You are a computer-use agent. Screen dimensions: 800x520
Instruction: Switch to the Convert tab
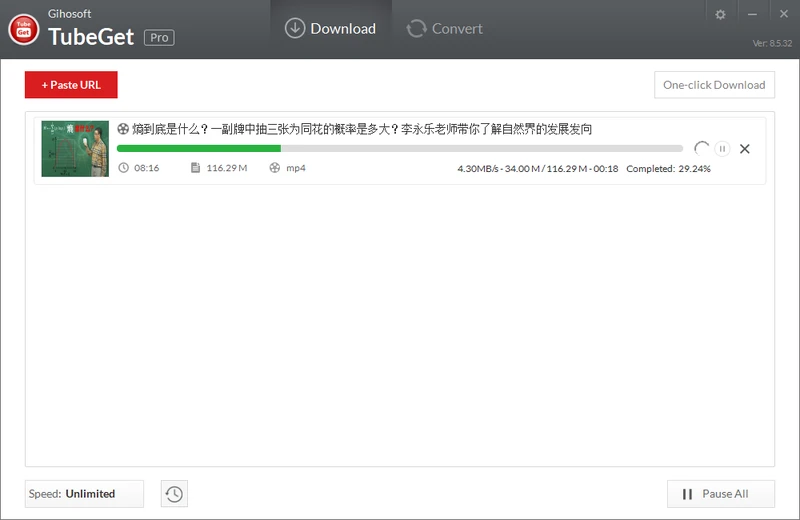coord(444,29)
